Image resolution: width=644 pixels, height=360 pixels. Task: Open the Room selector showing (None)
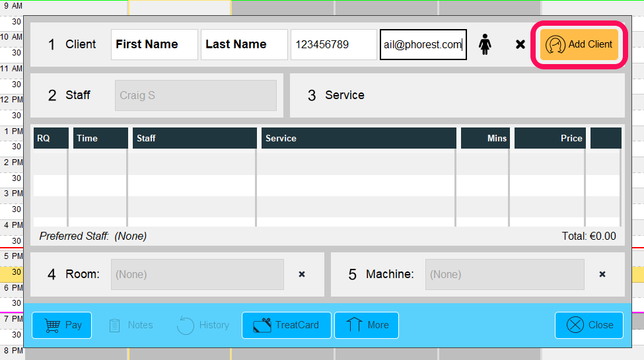click(197, 274)
